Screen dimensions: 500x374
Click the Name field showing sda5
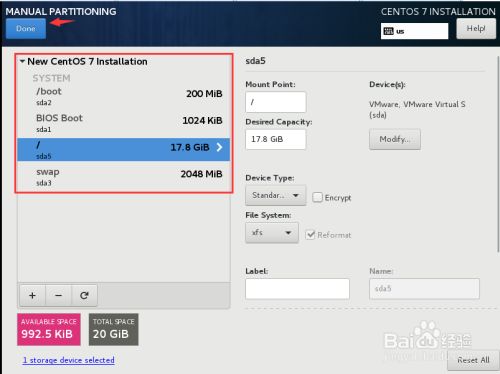pos(424,289)
